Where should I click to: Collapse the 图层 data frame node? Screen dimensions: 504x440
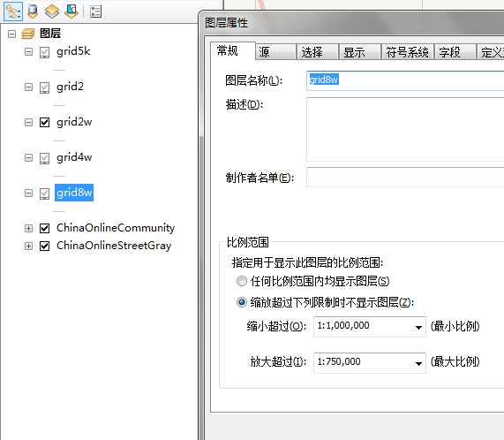tap(11, 34)
